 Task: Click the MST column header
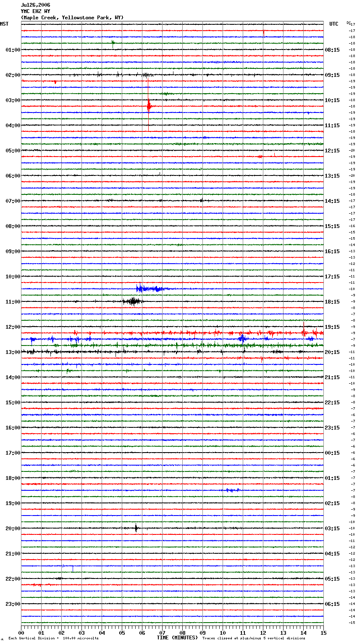4,24
